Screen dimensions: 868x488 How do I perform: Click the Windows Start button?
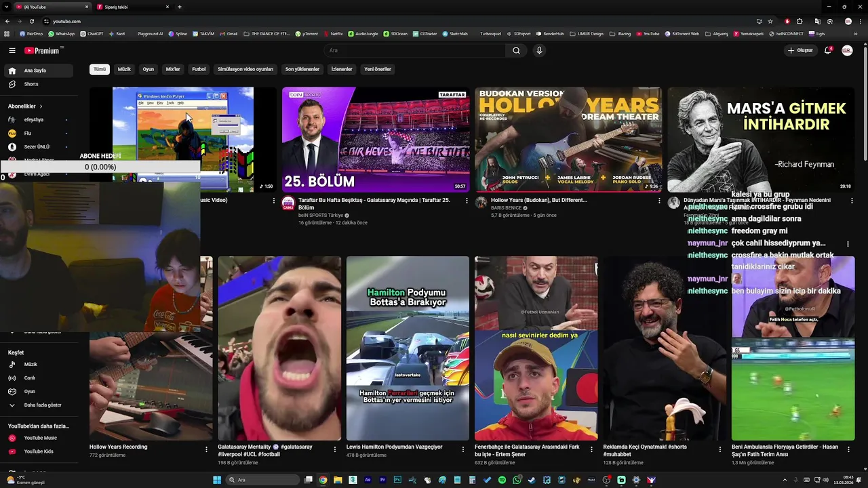coord(217,480)
